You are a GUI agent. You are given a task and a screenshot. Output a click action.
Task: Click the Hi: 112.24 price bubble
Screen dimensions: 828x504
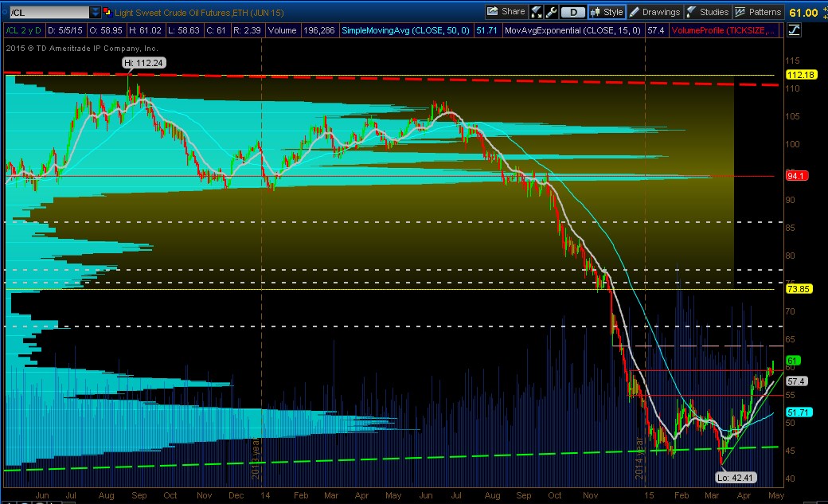pyautogui.click(x=143, y=63)
